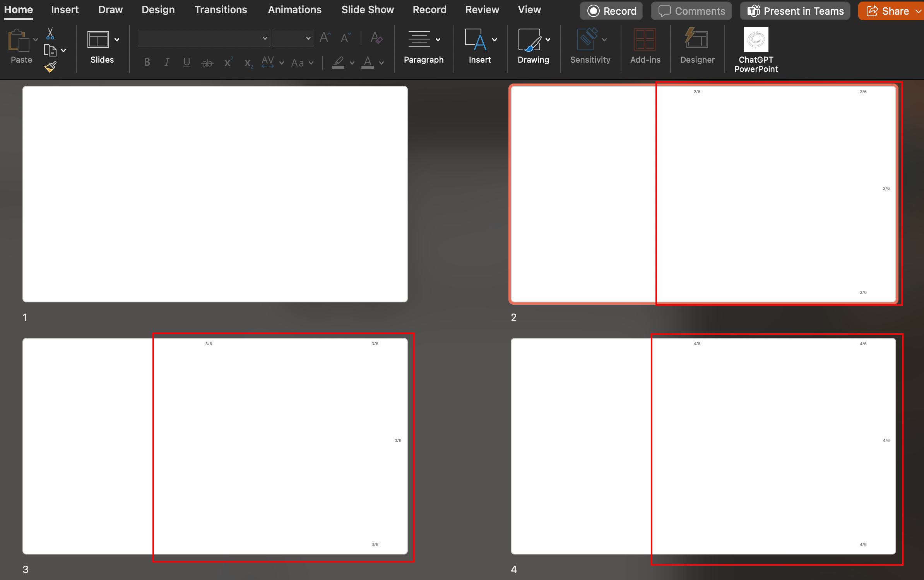Click the font color A swatch
This screenshot has height=580, width=924.
[368, 62]
